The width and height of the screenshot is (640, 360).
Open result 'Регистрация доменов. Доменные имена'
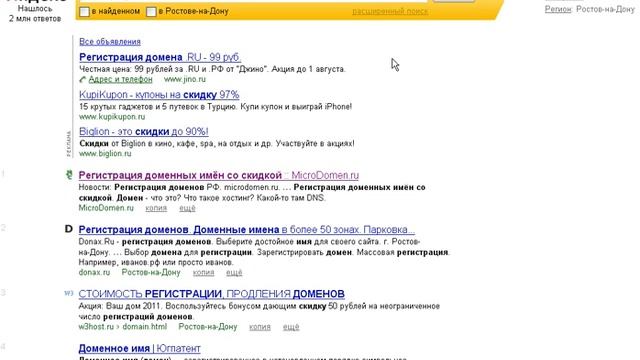pos(247,229)
